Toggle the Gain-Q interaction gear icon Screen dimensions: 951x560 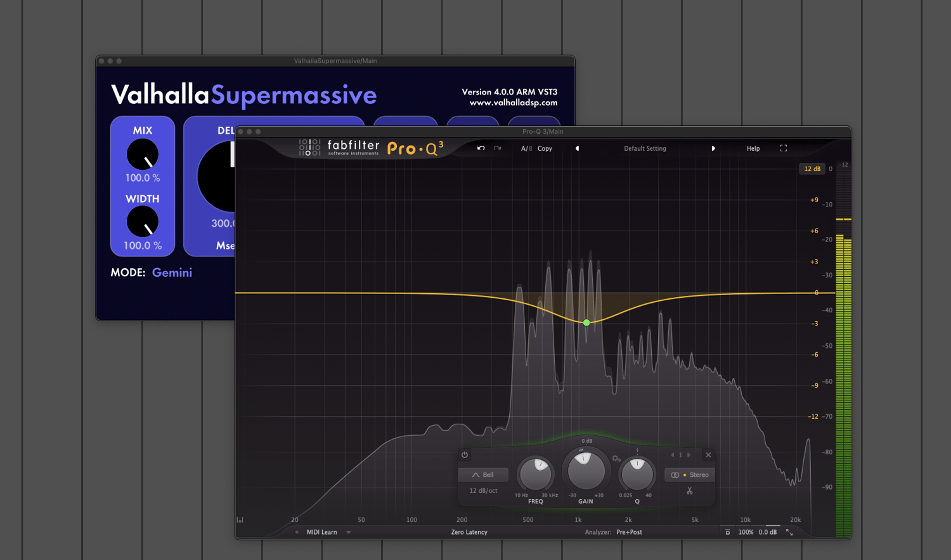(616, 458)
